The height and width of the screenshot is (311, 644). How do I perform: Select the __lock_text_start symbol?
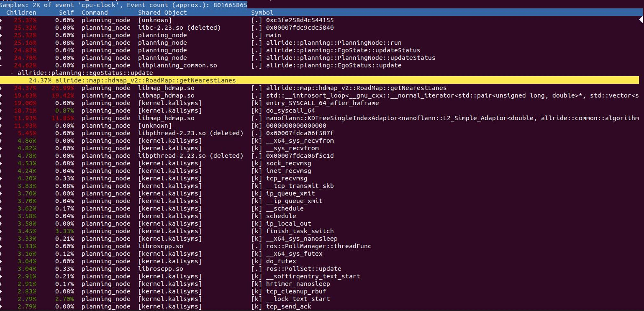[298, 299]
